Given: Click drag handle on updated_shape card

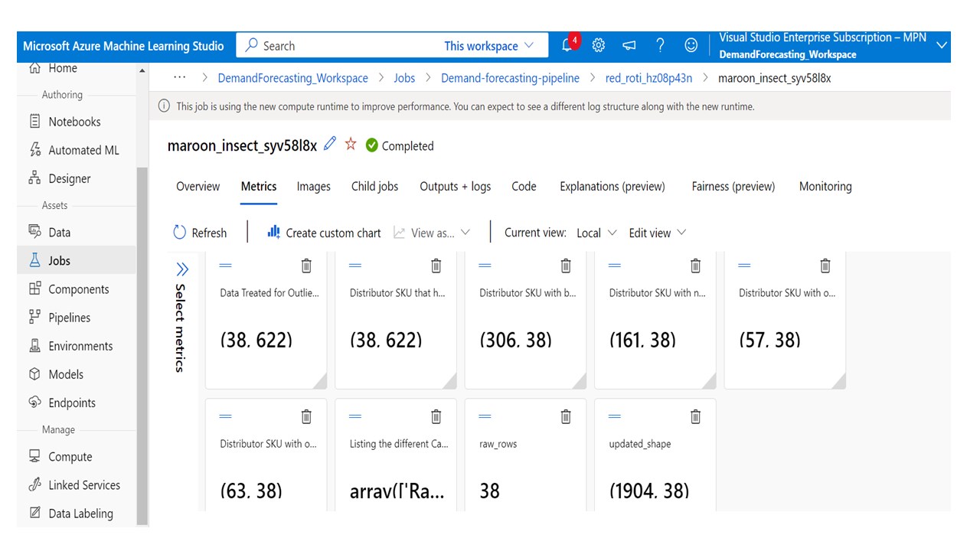Looking at the screenshot, I should click(614, 416).
